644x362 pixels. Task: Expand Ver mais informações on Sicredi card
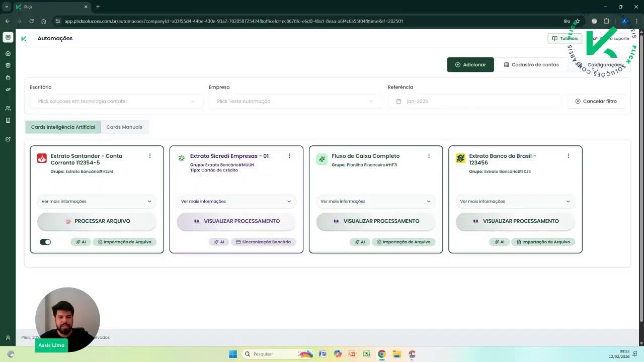tap(236, 201)
